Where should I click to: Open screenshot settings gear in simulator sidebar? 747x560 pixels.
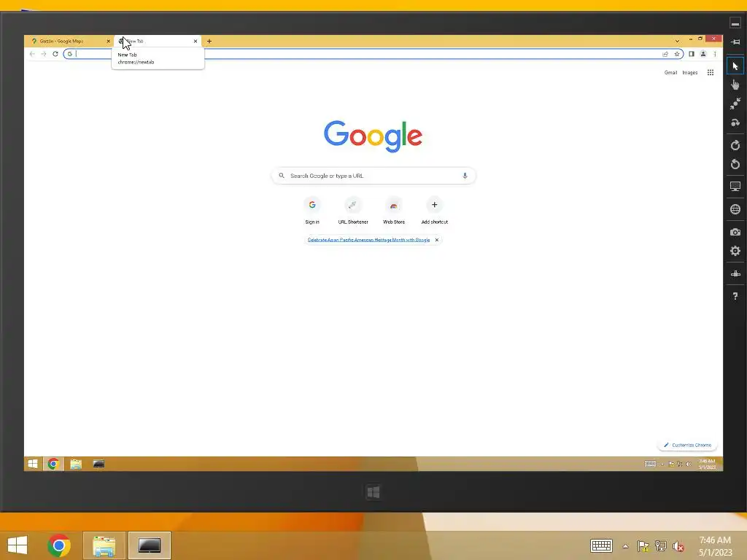click(735, 251)
